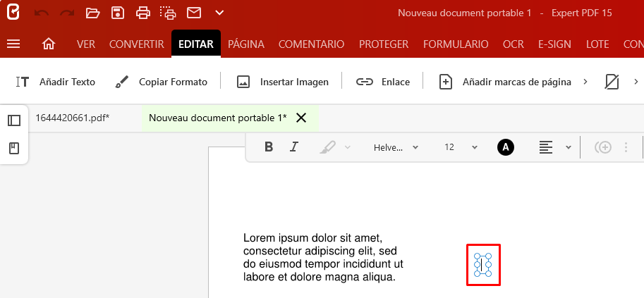Image resolution: width=644 pixels, height=298 pixels.
Task: Open print area selection tool
Action: (169, 13)
